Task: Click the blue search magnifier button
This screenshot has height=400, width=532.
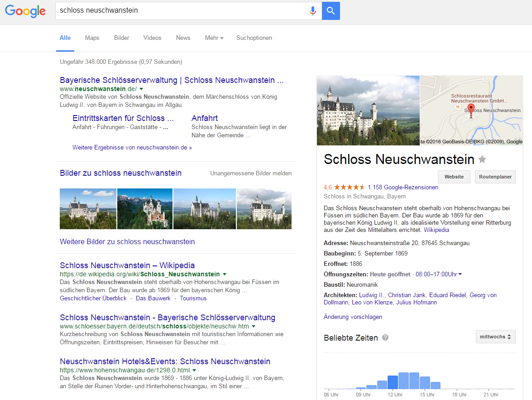Action: tap(331, 11)
